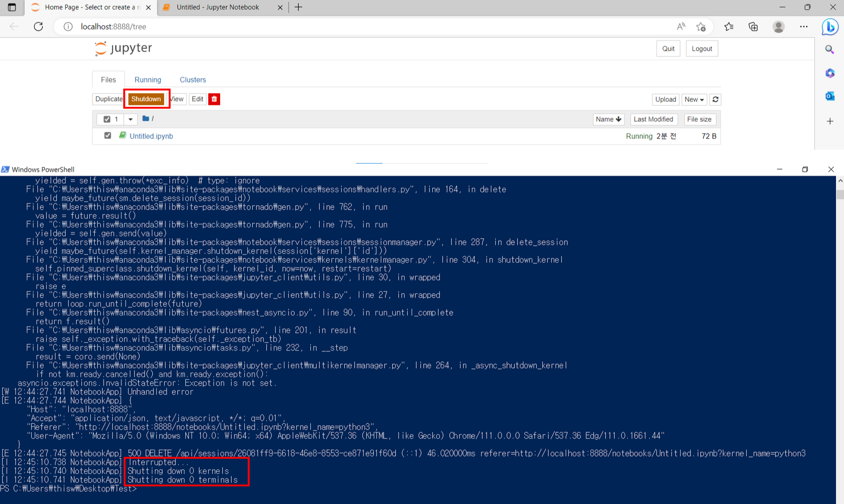Image resolution: width=844 pixels, height=504 pixels.
Task: Open the Favorites list
Action: click(729, 26)
